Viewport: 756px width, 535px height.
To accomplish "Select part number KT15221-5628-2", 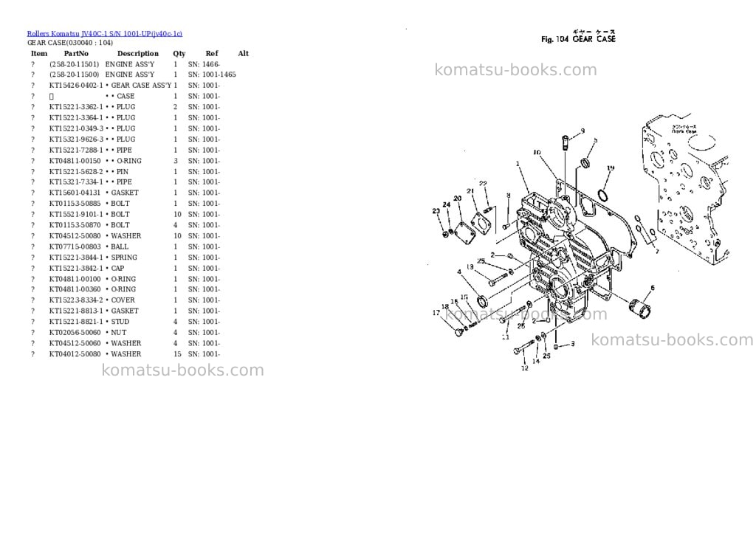I will pyautogui.click(x=76, y=172).
